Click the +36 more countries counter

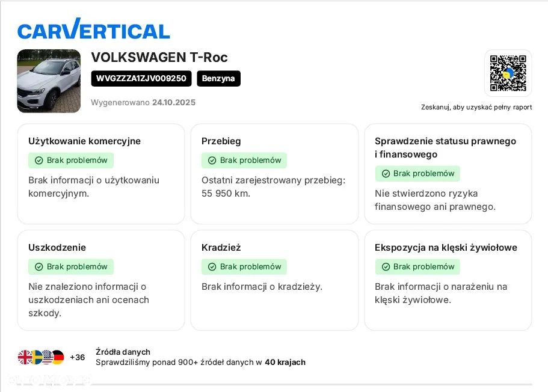point(78,358)
